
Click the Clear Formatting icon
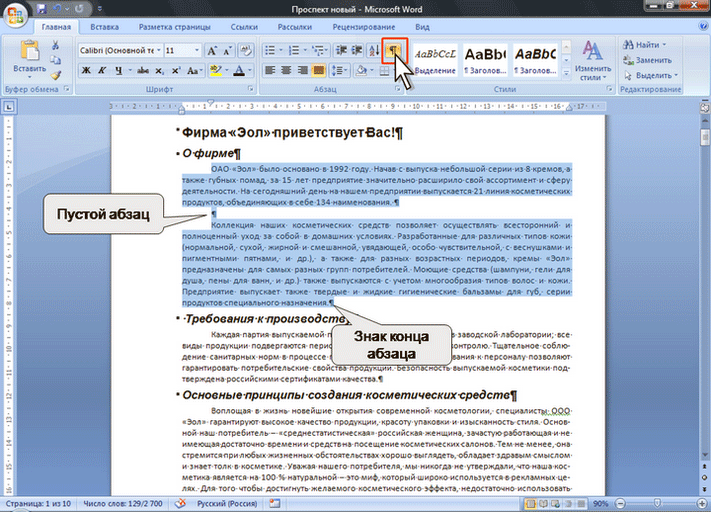click(246, 50)
